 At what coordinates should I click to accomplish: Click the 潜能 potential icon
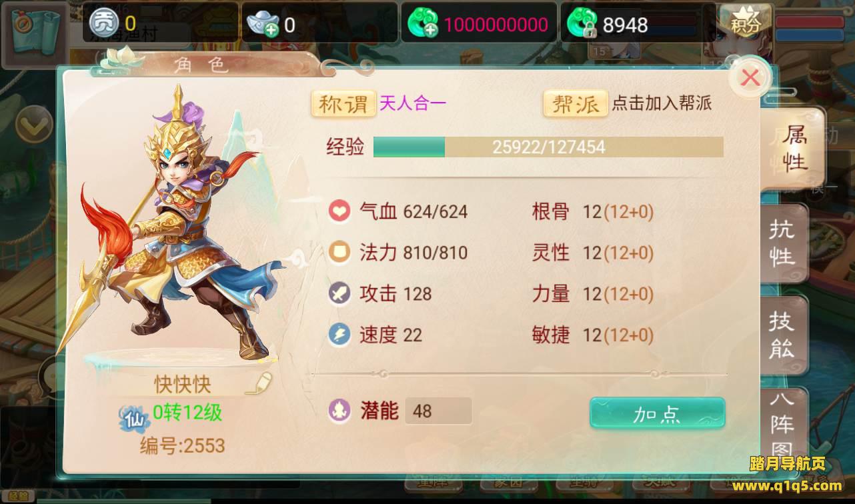click(x=339, y=411)
